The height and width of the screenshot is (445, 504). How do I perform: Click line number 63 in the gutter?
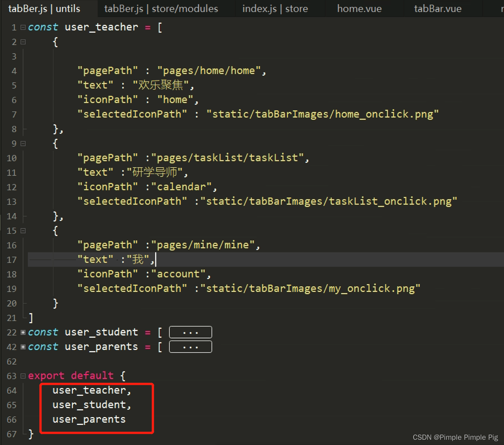[12, 376]
